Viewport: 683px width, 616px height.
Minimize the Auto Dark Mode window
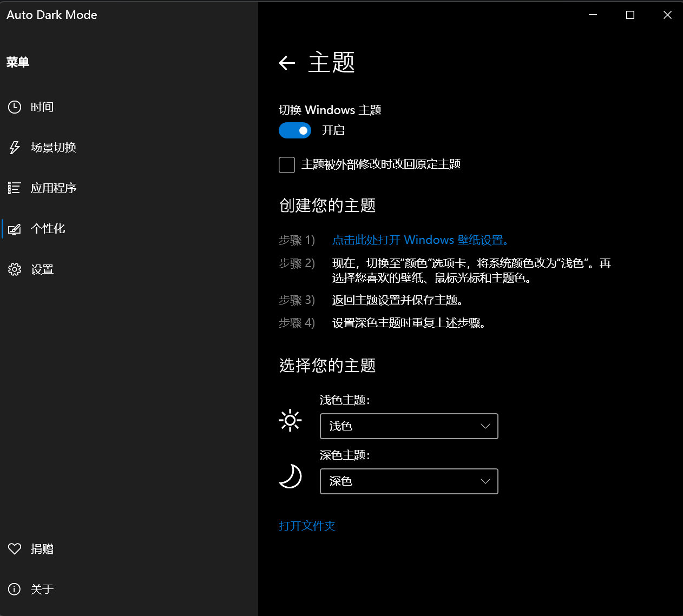[593, 15]
